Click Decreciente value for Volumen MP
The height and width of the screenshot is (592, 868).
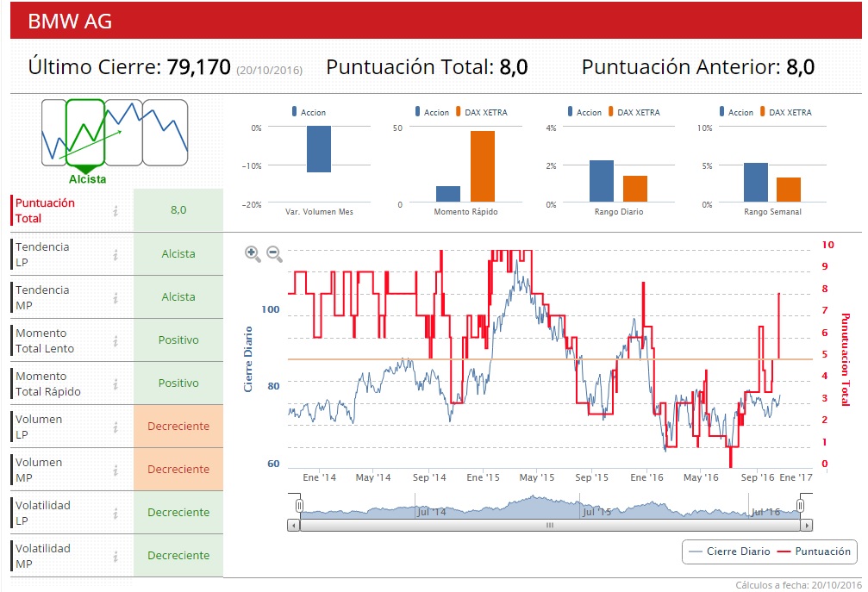click(178, 470)
